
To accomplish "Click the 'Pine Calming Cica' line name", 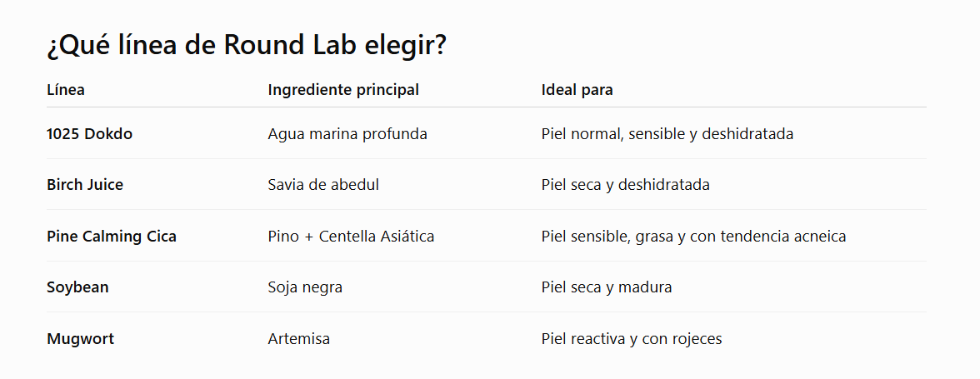I will 112,237.
